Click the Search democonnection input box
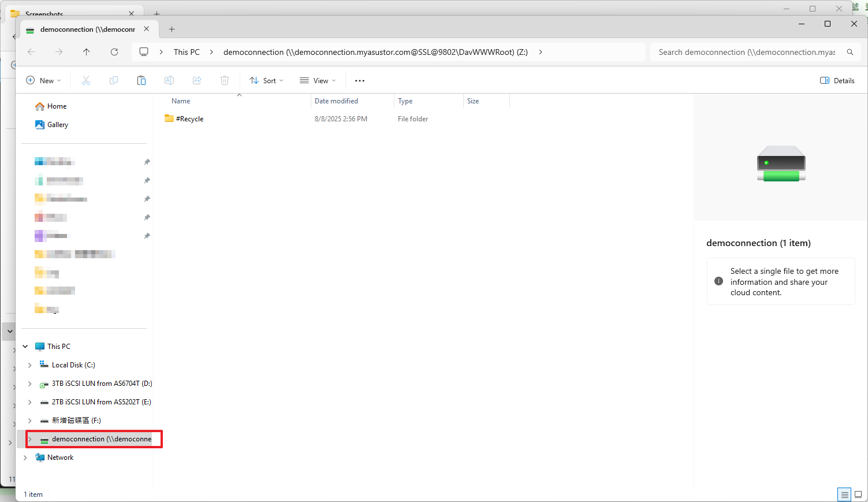Viewport: 868px width, 502px height. (x=748, y=52)
